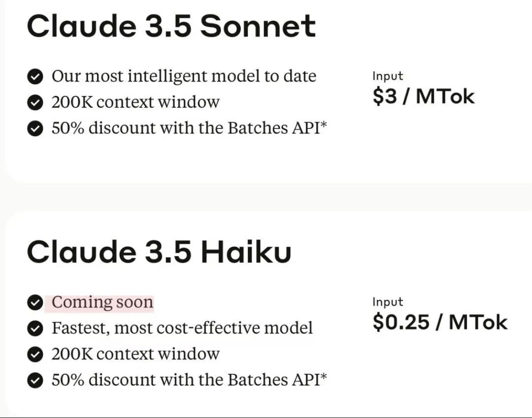The height and width of the screenshot is (418, 532).
Task: Click checkmark beside "Our most intelligent model"
Action: [x=34, y=76]
